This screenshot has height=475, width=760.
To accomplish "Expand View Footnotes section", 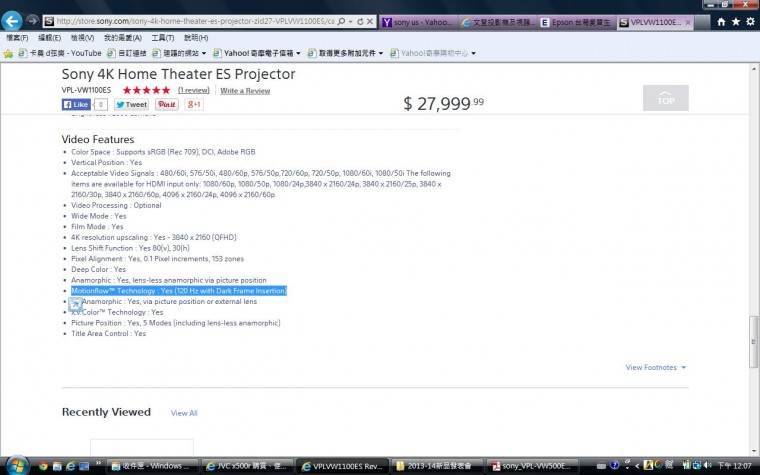I will pos(656,367).
